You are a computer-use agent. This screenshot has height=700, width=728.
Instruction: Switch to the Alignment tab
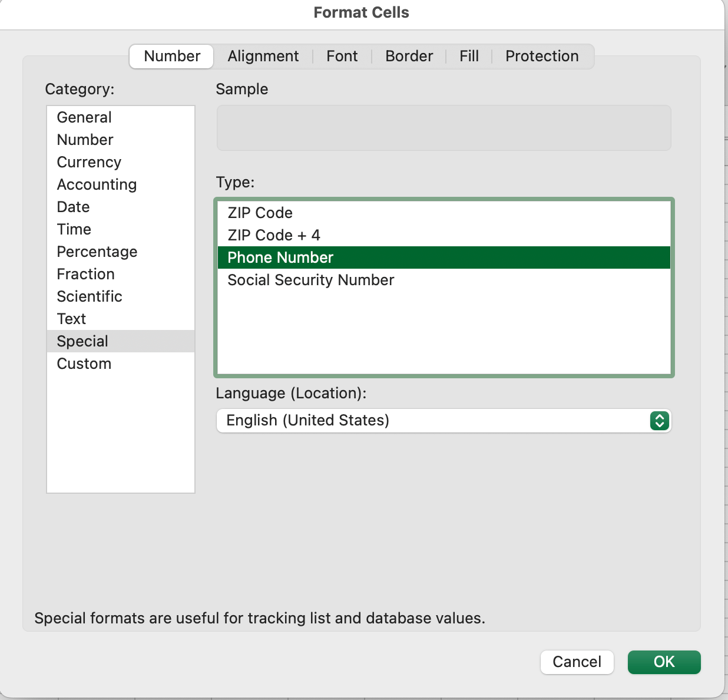pos(263,56)
